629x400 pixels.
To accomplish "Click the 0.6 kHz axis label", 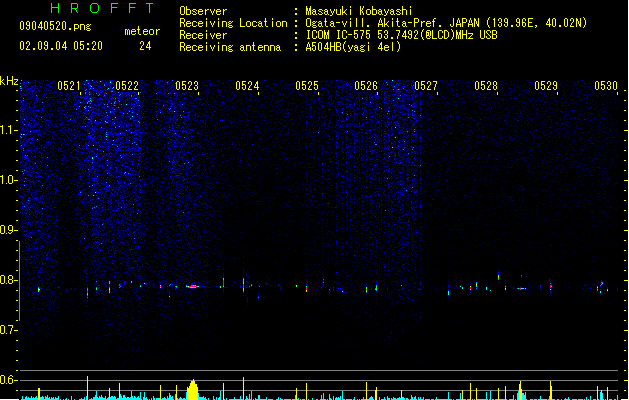I will tap(8, 380).
